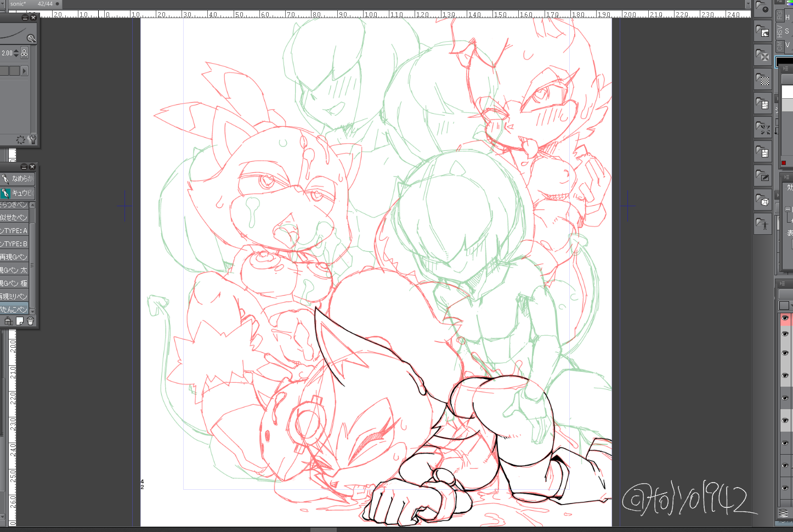Click the black main color swatch
793x532 pixels.
click(x=785, y=62)
